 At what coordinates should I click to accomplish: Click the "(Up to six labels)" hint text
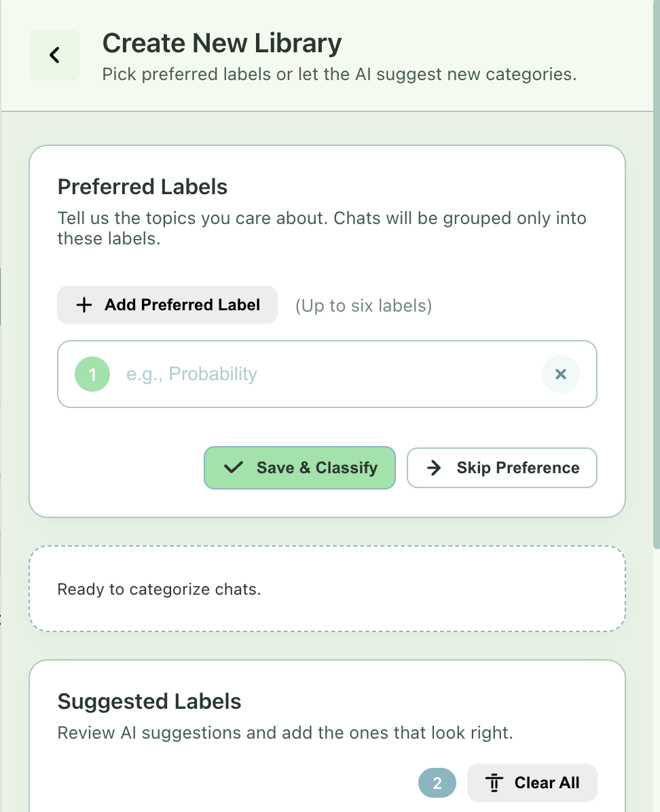[363, 306]
